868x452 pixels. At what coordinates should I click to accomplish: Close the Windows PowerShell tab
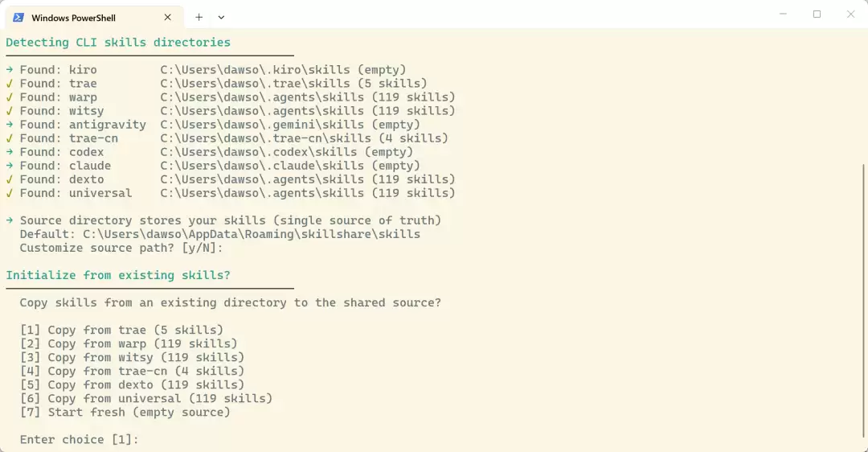(x=167, y=17)
